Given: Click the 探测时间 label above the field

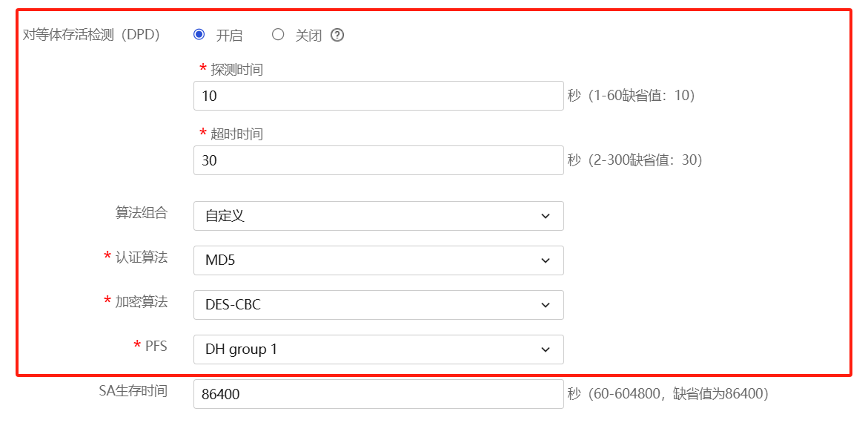Looking at the screenshot, I should pyautogui.click(x=236, y=70).
